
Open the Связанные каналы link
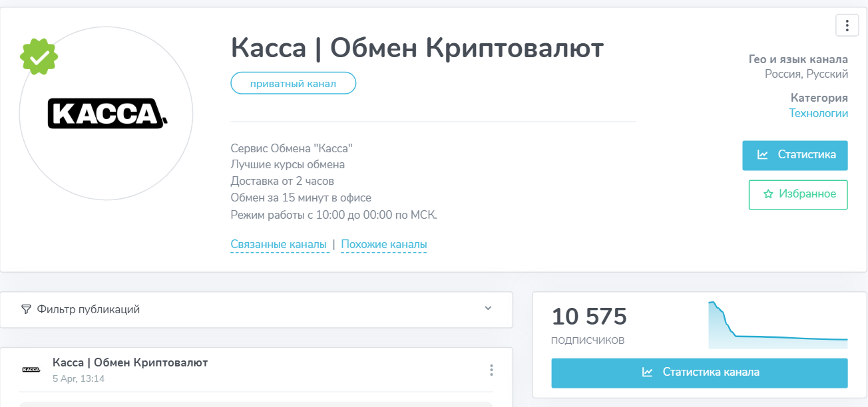pos(280,244)
